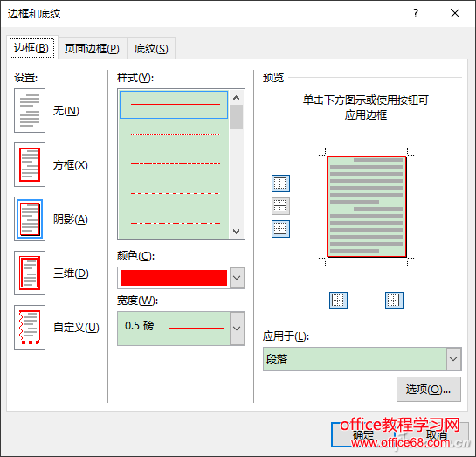
Task: Click the 选项(O)... options button
Action: coord(428,390)
